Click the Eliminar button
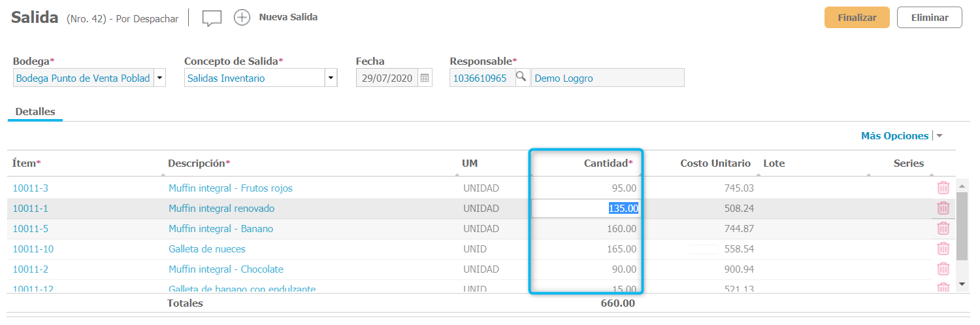 point(930,18)
